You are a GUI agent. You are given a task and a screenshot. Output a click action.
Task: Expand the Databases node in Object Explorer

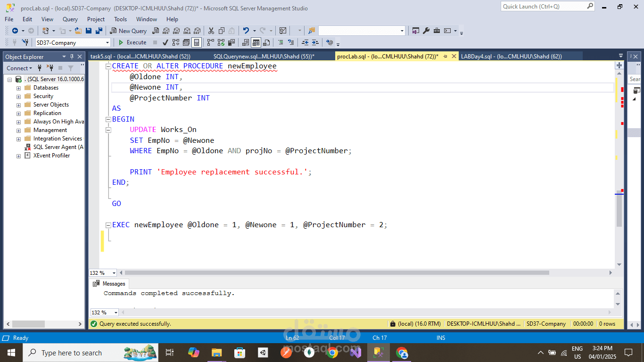click(x=17, y=87)
